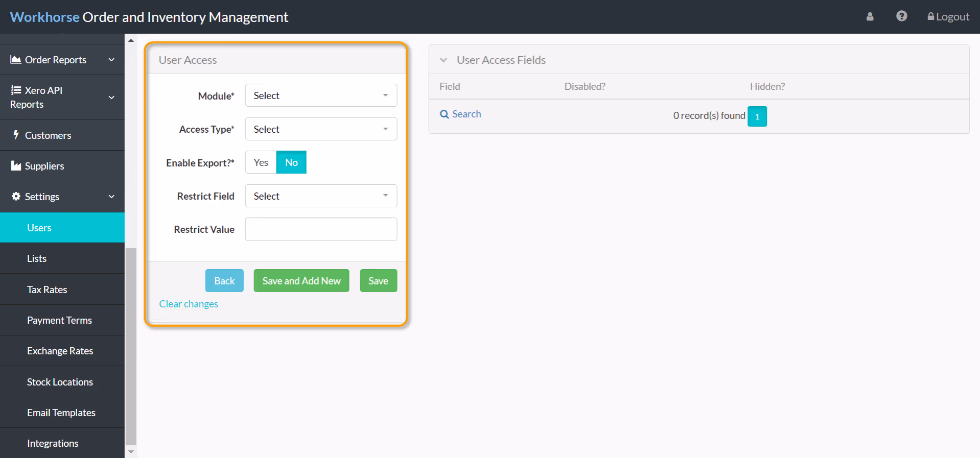Click page 1 pagination button
980x458 pixels.
point(757,116)
